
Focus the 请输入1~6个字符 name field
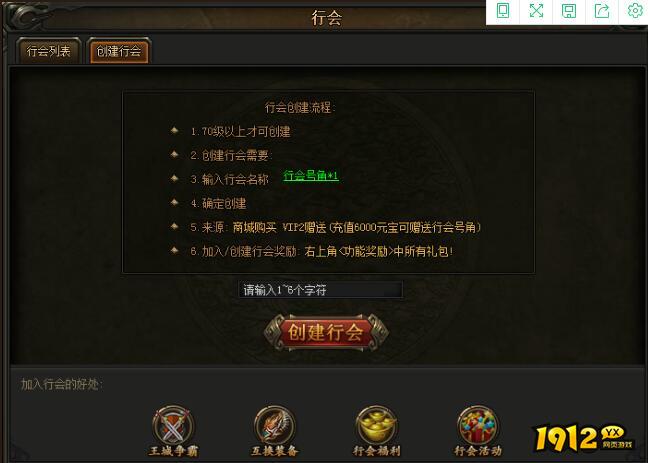[320, 290]
